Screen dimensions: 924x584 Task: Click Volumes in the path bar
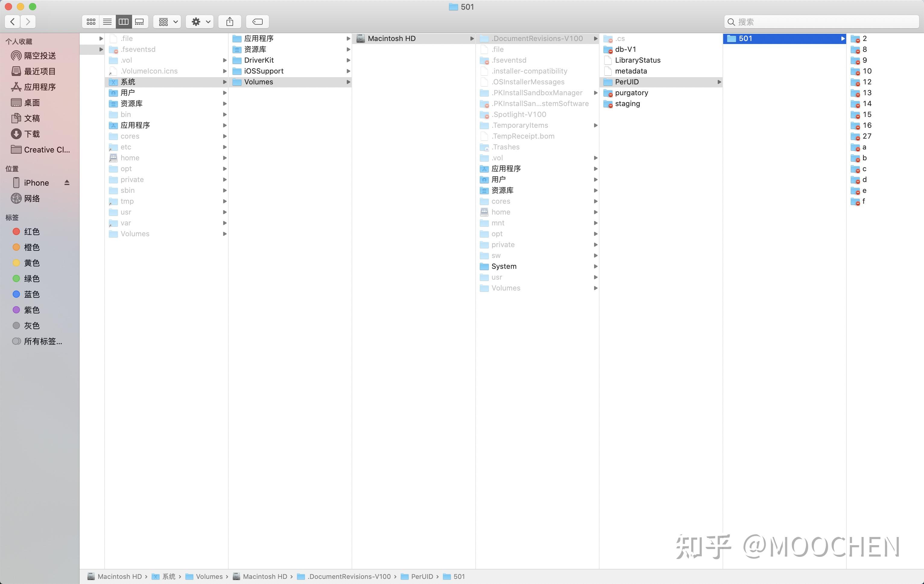pyautogui.click(x=209, y=576)
